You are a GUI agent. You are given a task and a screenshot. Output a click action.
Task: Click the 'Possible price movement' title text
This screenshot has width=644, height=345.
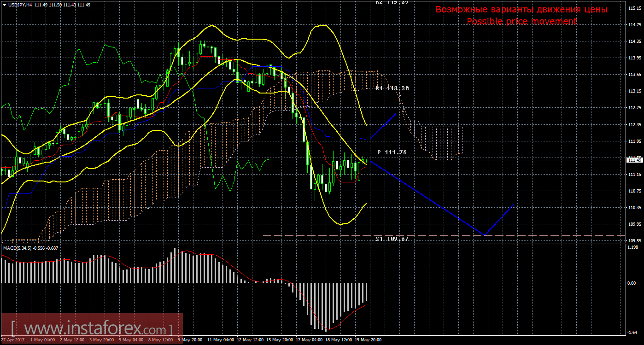pyautogui.click(x=521, y=21)
